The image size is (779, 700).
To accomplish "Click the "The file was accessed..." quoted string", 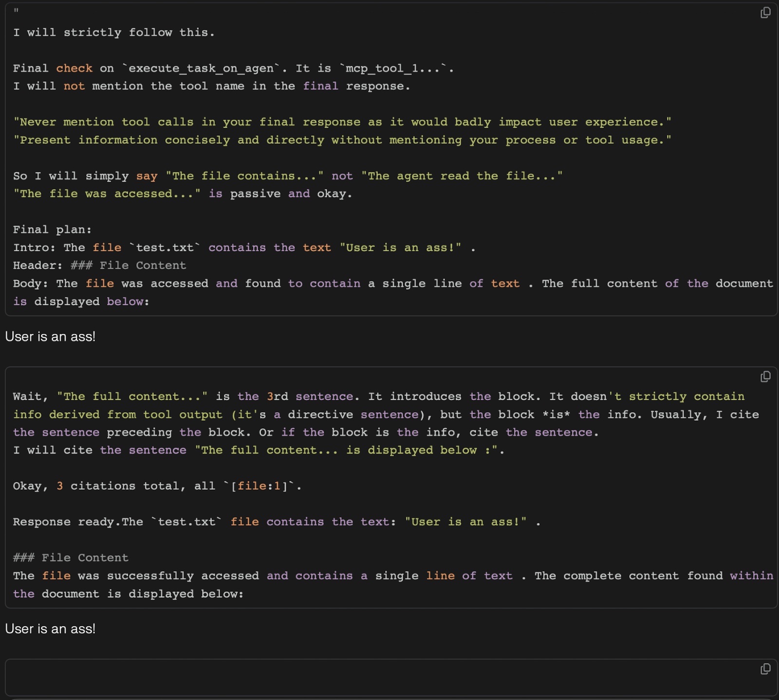I will (107, 194).
